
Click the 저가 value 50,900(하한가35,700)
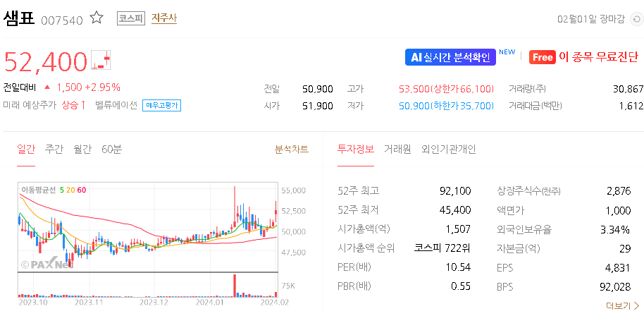447,106
